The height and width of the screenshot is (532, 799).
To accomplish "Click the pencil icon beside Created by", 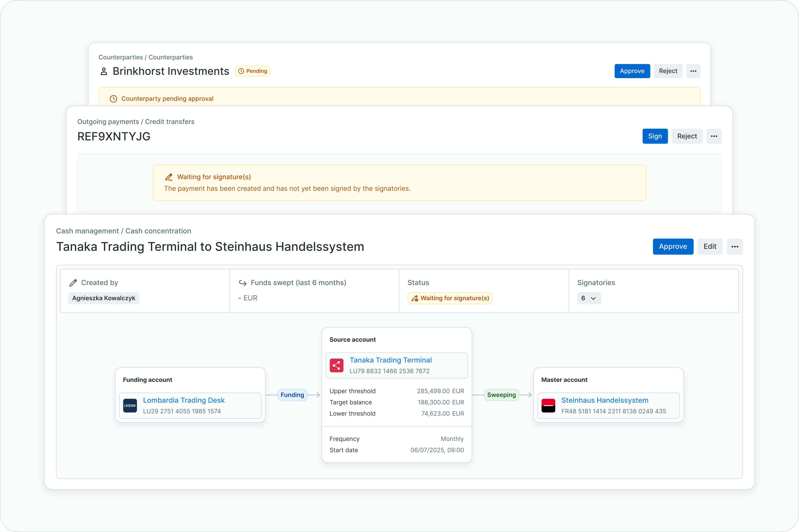I will click(73, 283).
